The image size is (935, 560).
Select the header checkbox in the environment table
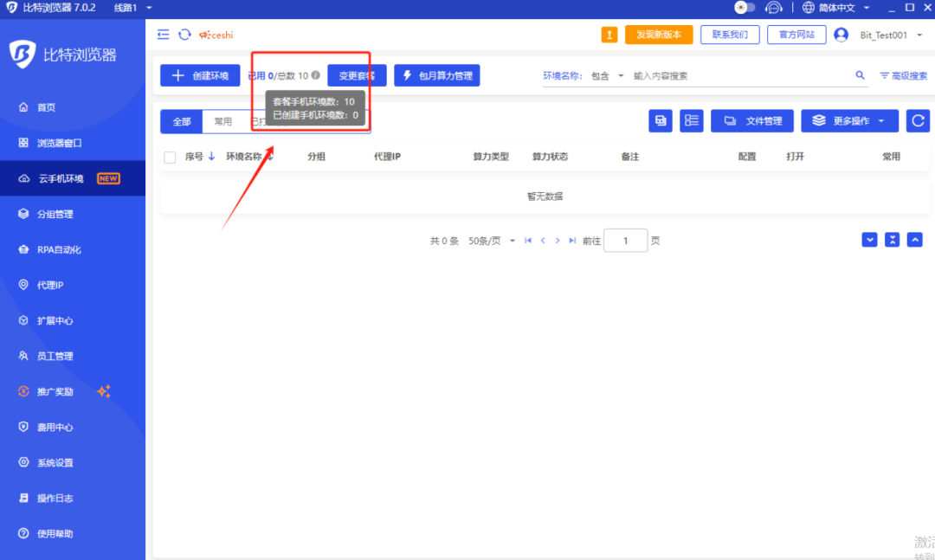click(170, 157)
